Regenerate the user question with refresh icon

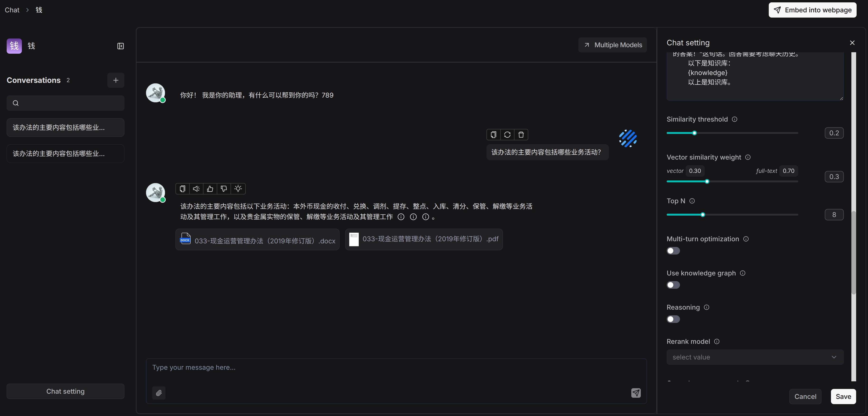click(x=507, y=135)
